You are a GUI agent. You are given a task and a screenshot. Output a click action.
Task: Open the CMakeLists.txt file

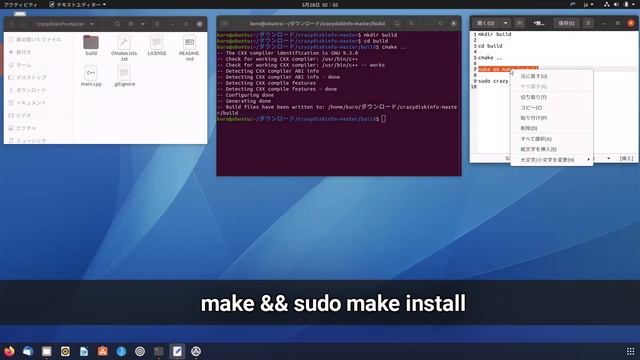click(x=124, y=48)
